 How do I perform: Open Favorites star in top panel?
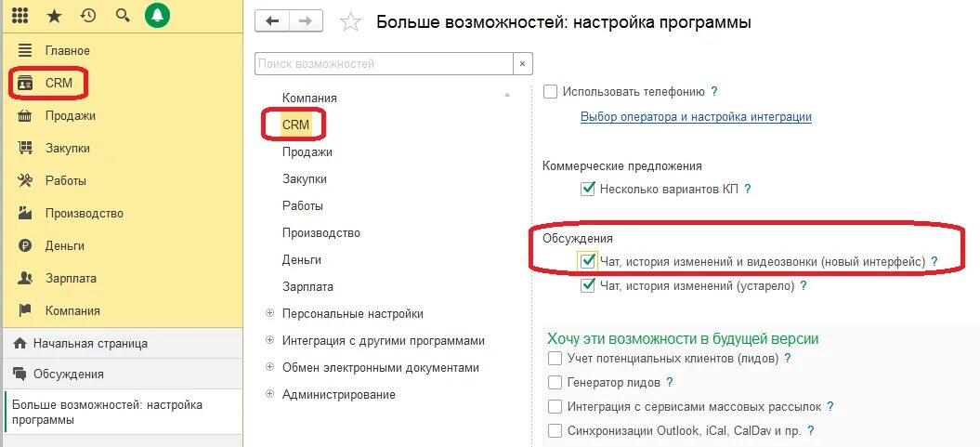click(x=55, y=17)
